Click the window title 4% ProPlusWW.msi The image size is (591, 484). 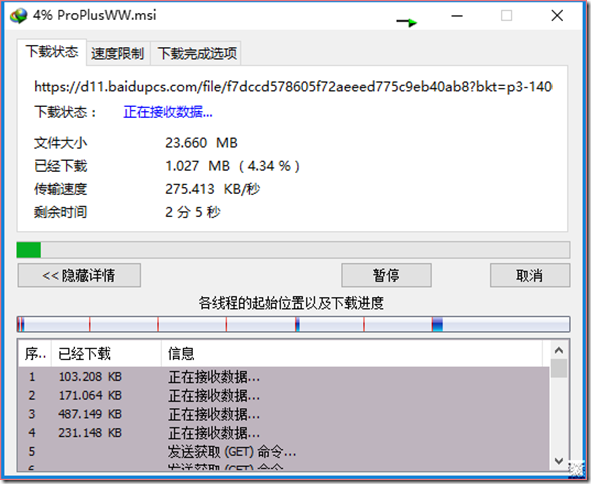pos(95,15)
